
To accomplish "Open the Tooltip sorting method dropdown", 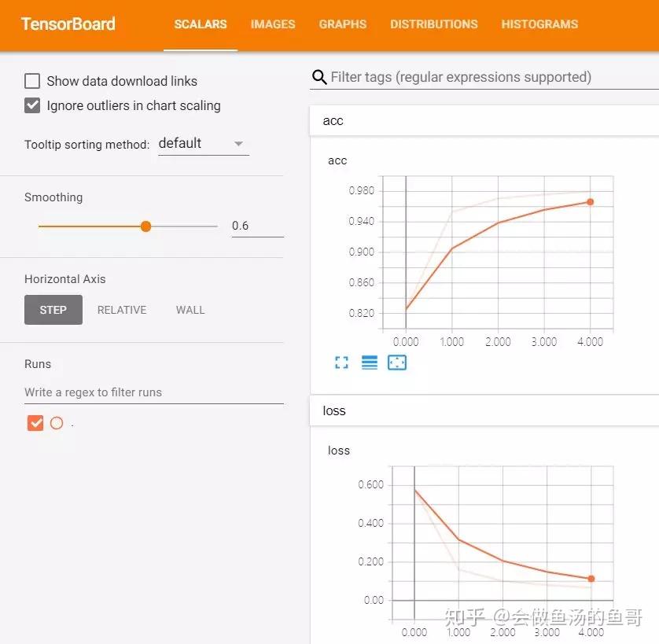I will (203, 143).
